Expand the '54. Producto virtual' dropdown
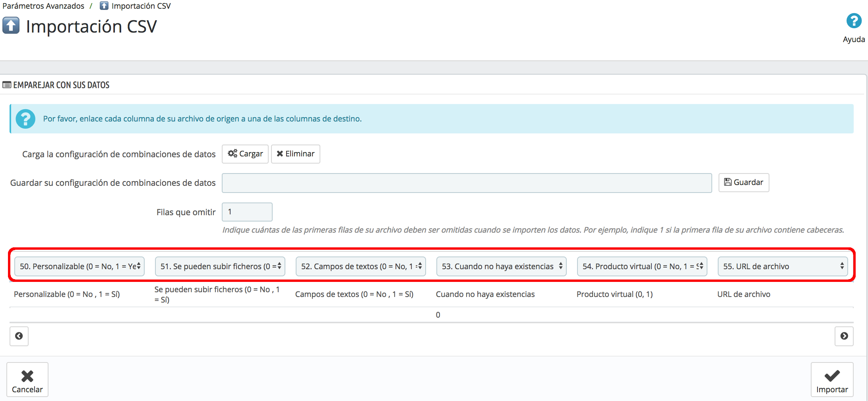This screenshot has height=401, width=868. tap(642, 266)
